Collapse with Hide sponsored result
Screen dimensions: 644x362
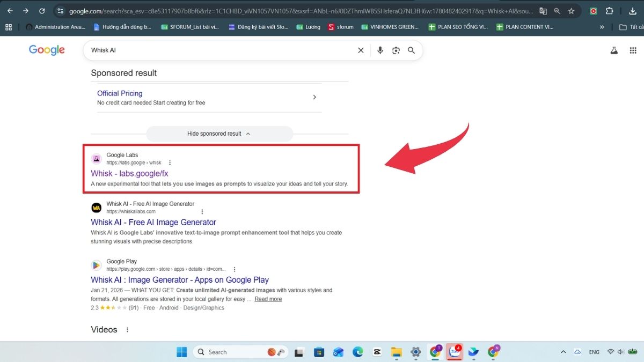pyautogui.click(x=219, y=134)
